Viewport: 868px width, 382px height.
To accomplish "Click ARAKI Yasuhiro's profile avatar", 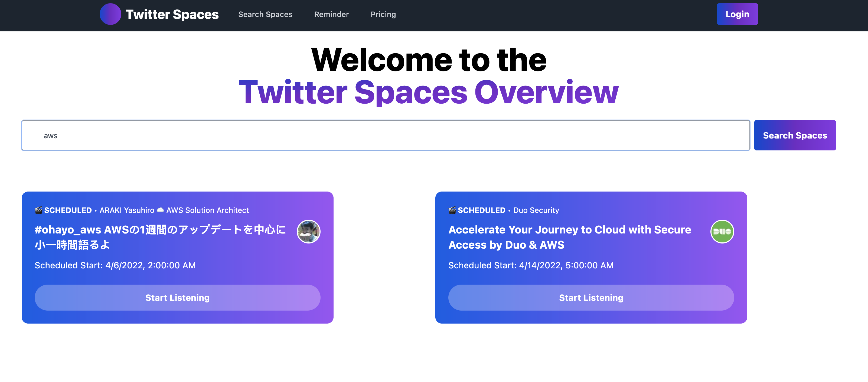I will 308,232.
